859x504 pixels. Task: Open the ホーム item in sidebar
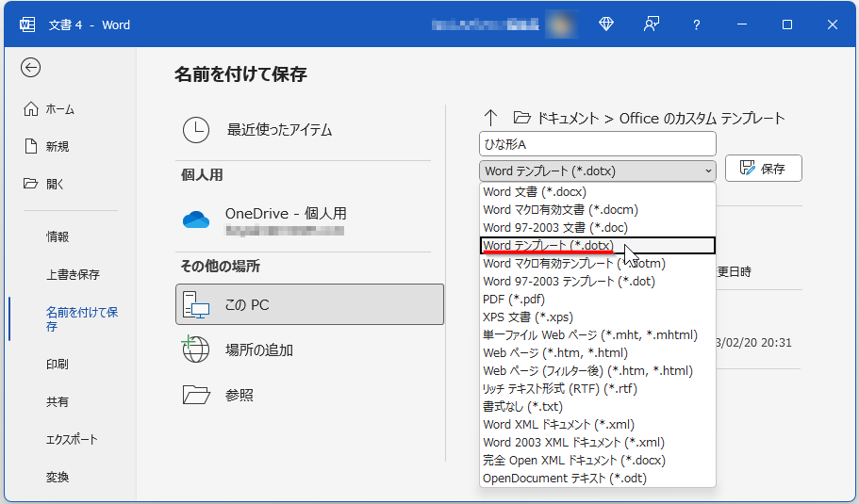(60, 109)
